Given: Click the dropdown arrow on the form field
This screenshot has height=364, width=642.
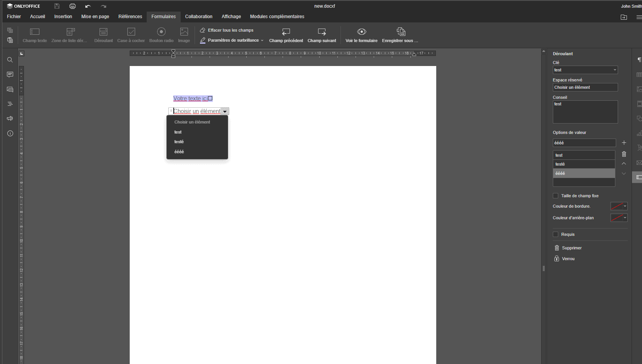Looking at the screenshot, I should 225,112.
